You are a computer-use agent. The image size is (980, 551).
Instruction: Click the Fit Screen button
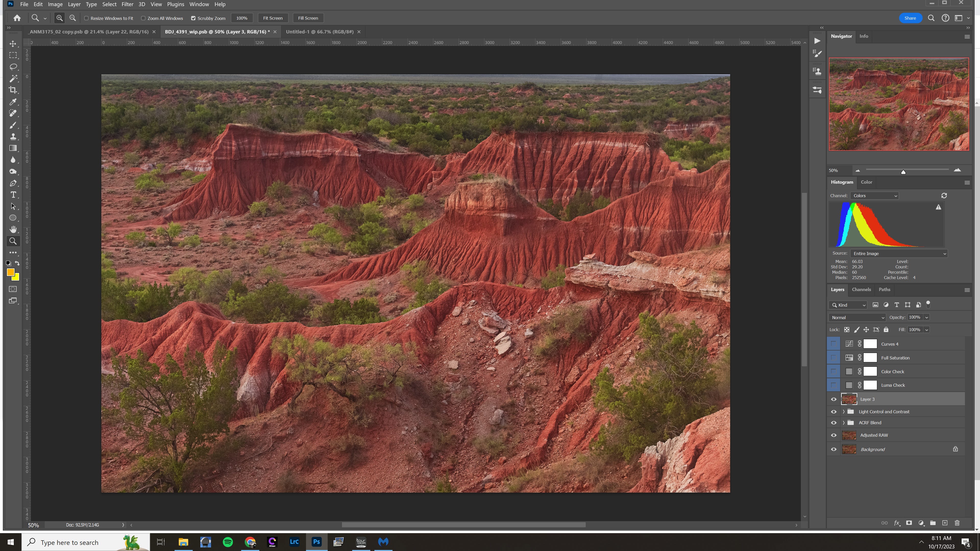coord(273,18)
